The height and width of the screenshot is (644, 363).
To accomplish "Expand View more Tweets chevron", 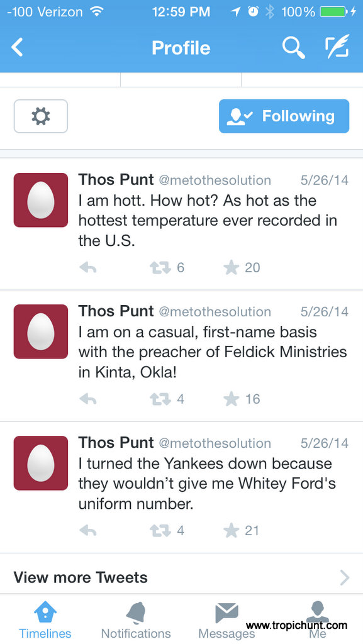I will tap(345, 577).
